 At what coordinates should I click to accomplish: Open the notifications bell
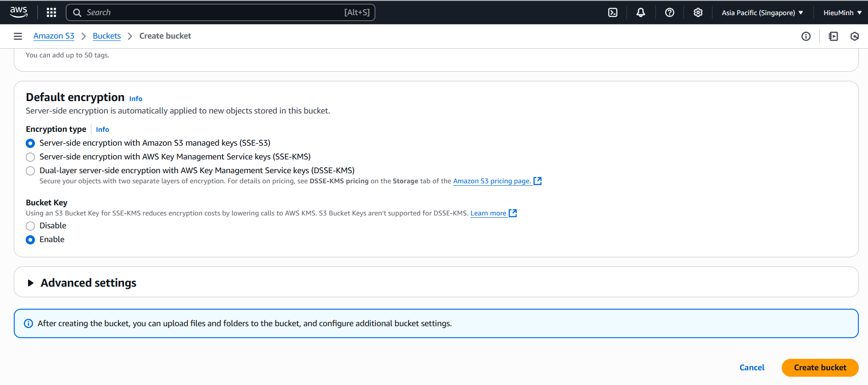point(641,12)
